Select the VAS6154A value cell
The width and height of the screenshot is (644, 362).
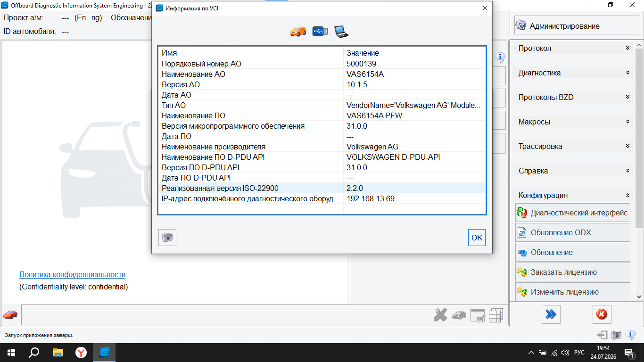[414, 74]
